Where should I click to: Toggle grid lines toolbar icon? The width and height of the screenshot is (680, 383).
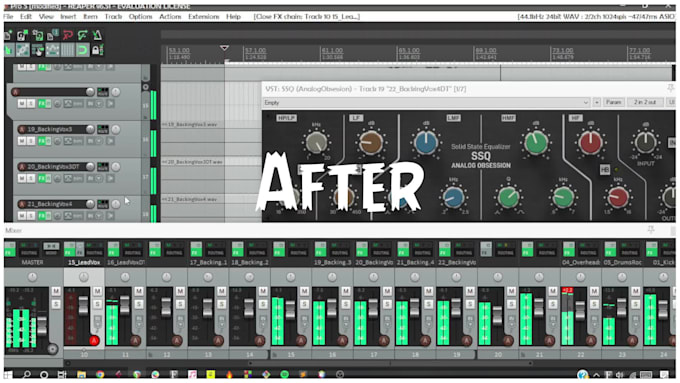pos(68,50)
